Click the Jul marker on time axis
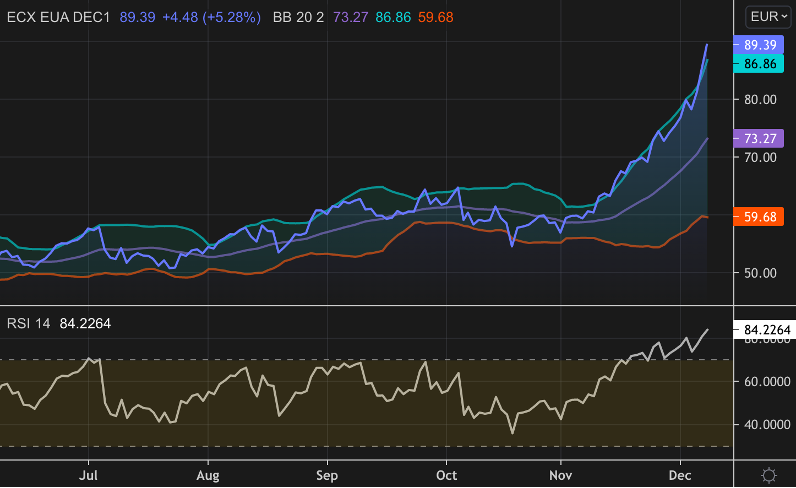The width and height of the screenshot is (796, 488). (x=90, y=474)
